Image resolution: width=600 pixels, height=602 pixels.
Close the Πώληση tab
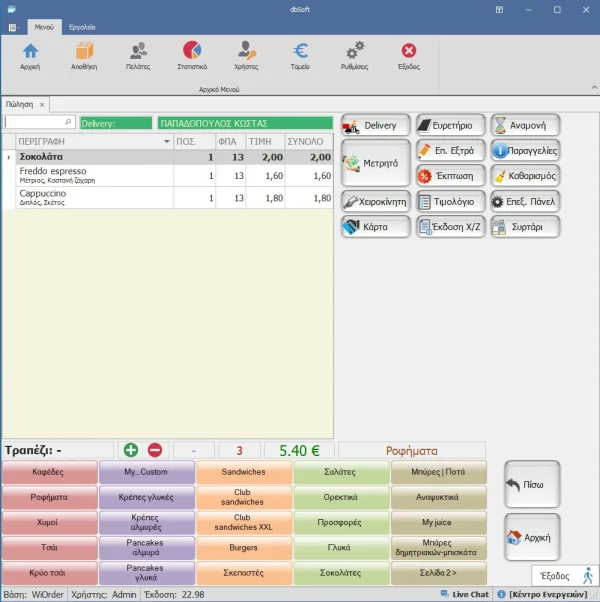44,104
